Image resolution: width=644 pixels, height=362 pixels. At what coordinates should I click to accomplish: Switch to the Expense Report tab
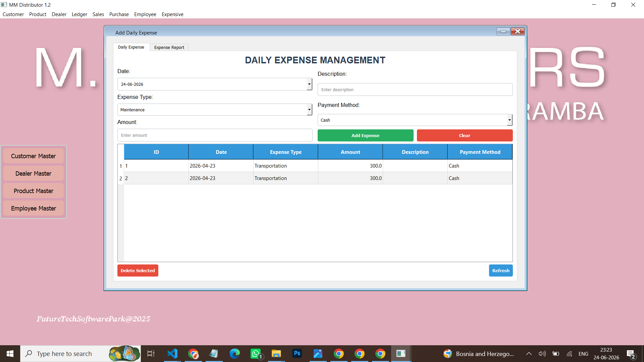(169, 47)
